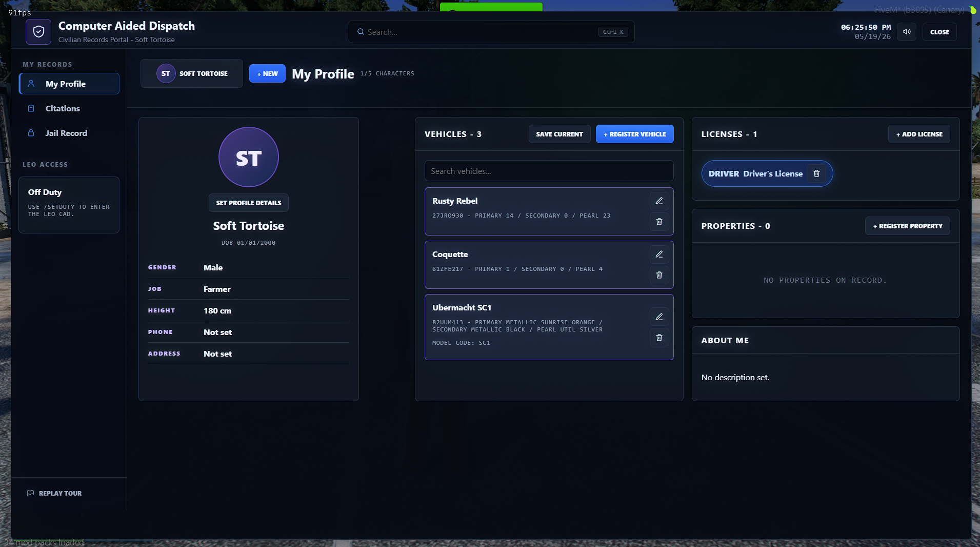Image resolution: width=980 pixels, height=547 pixels.
Task: Click the Citations clipboard icon
Action: click(31, 108)
